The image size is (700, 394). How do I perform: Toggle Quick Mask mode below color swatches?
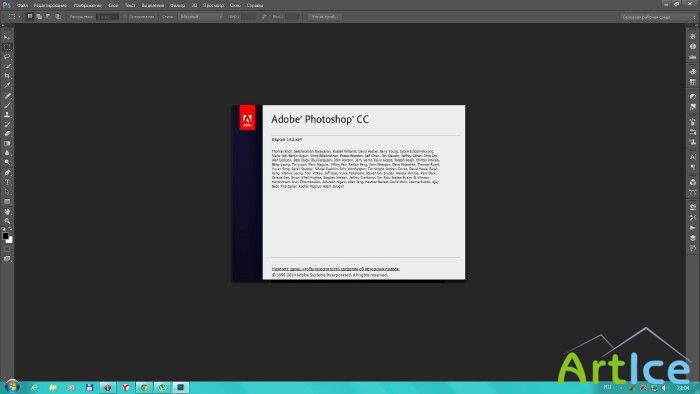tap(7, 249)
